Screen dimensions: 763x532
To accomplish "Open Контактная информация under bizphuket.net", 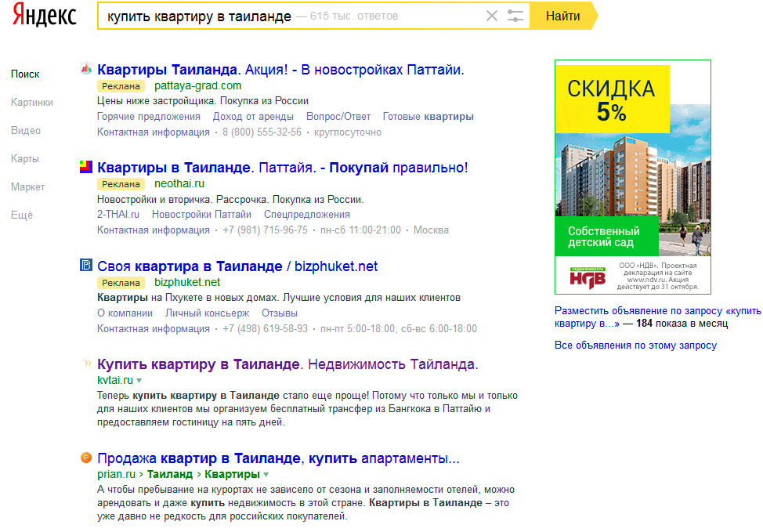I will [154, 328].
